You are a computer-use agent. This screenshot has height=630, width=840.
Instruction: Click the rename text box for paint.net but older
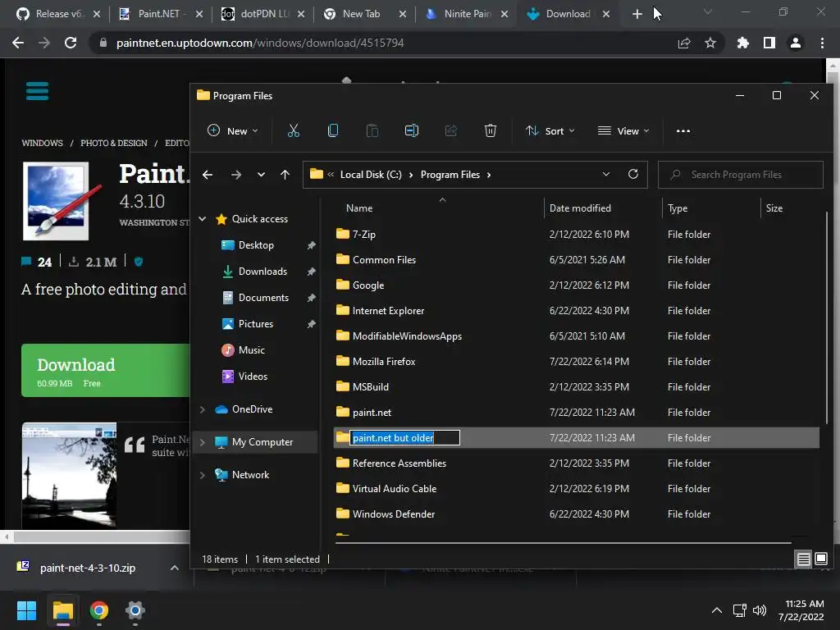coord(404,438)
